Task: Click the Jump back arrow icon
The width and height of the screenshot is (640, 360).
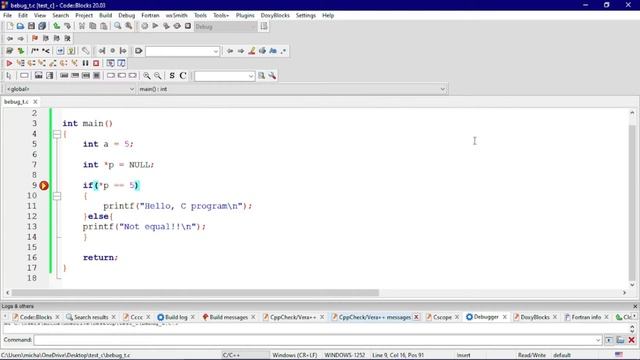Action: (x=10, y=38)
